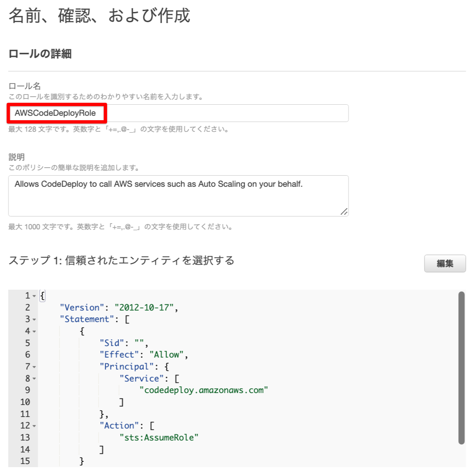Collapse the Action fold arrow on line 12
This screenshot has height=476, width=472.
(34, 426)
